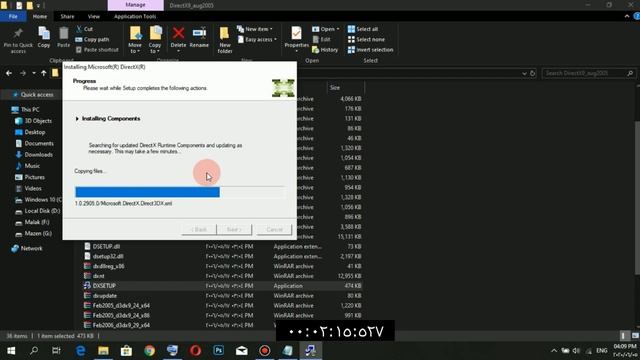This screenshot has height=360, width=640.
Task: Open recent locations dropdown arrow
Action: click(34, 73)
